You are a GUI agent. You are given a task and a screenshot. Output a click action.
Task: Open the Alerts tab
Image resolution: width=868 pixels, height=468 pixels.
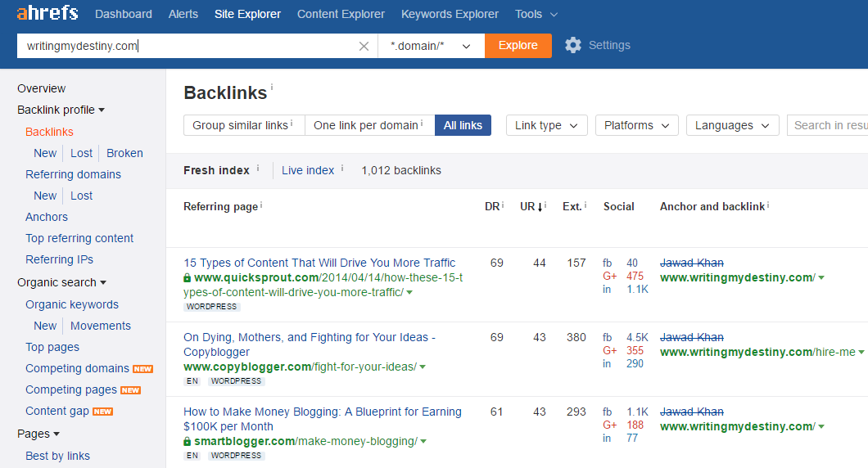[183, 15]
